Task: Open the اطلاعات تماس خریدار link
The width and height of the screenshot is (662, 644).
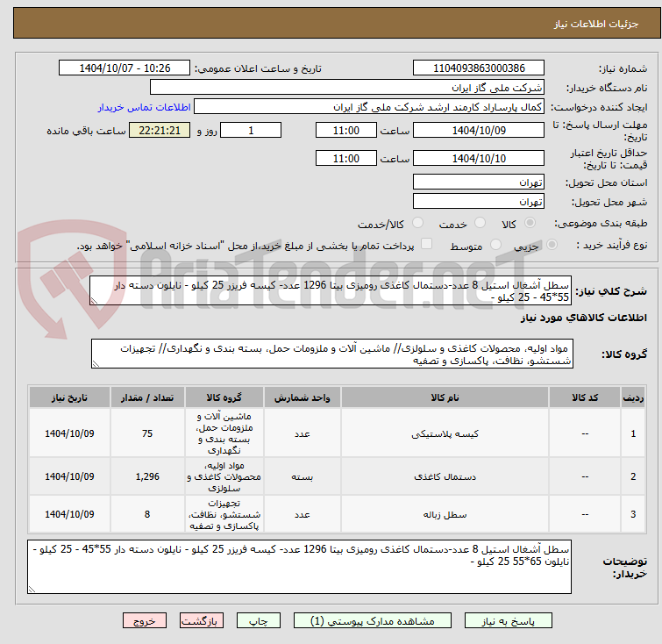Action: pos(145,107)
